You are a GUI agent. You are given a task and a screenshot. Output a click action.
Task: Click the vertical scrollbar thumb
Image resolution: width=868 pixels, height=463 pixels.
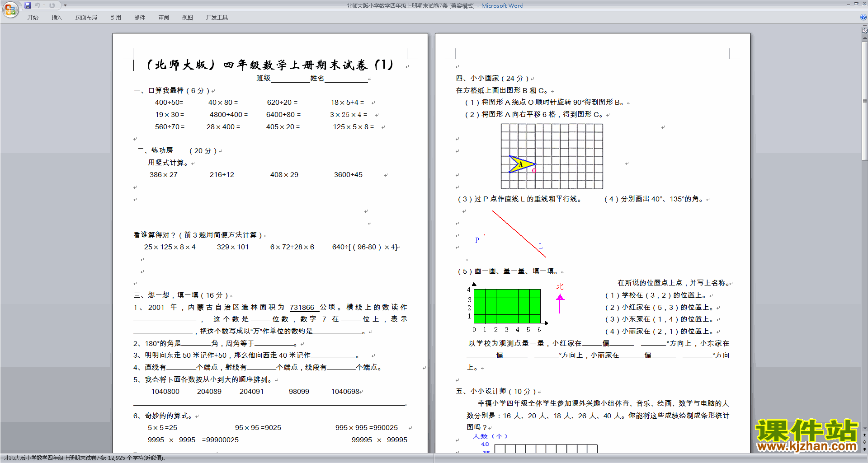pos(864,102)
